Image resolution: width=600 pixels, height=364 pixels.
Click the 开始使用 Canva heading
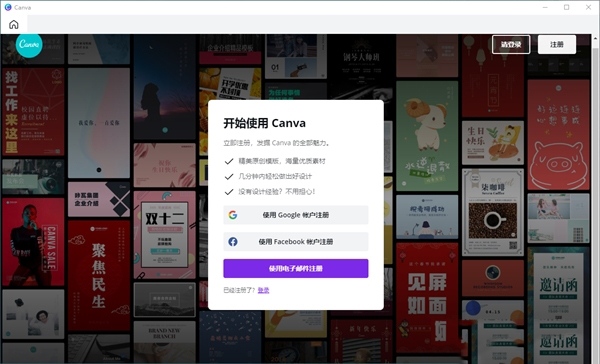pyautogui.click(x=264, y=123)
